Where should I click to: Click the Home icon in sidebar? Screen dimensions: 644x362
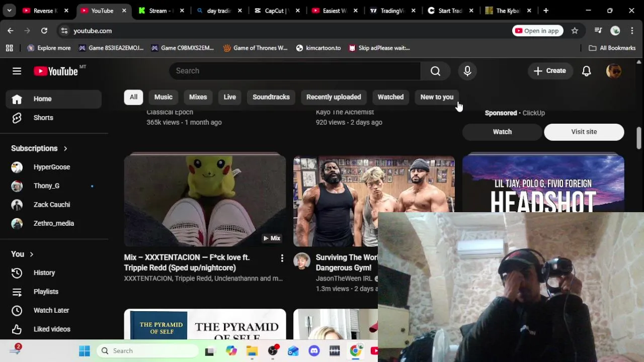click(x=17, y=99)
